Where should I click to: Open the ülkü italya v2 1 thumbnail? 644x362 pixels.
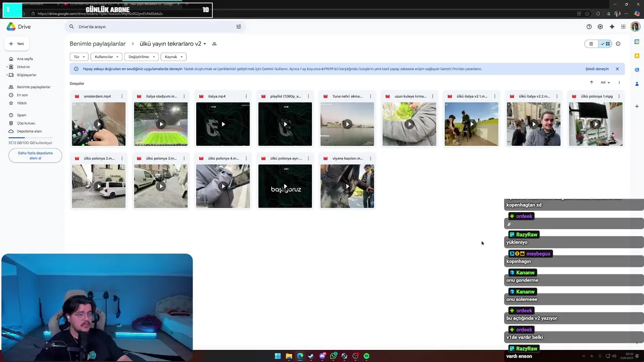coord(471,124)
